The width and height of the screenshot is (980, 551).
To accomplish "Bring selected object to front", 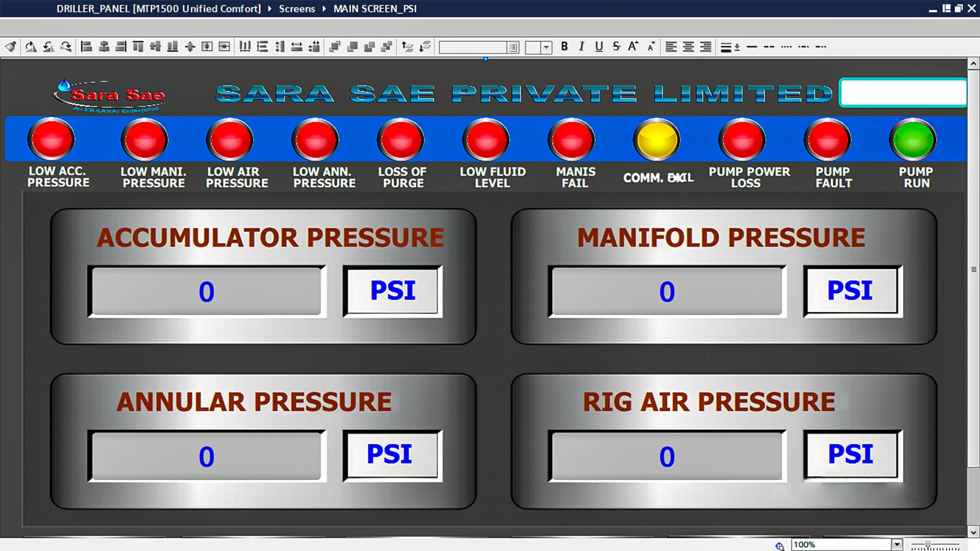I will pos(335,46).
